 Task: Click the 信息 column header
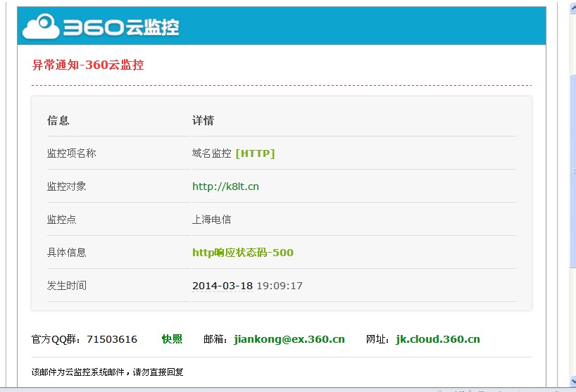pyautogui.click(x=58, y=120)
